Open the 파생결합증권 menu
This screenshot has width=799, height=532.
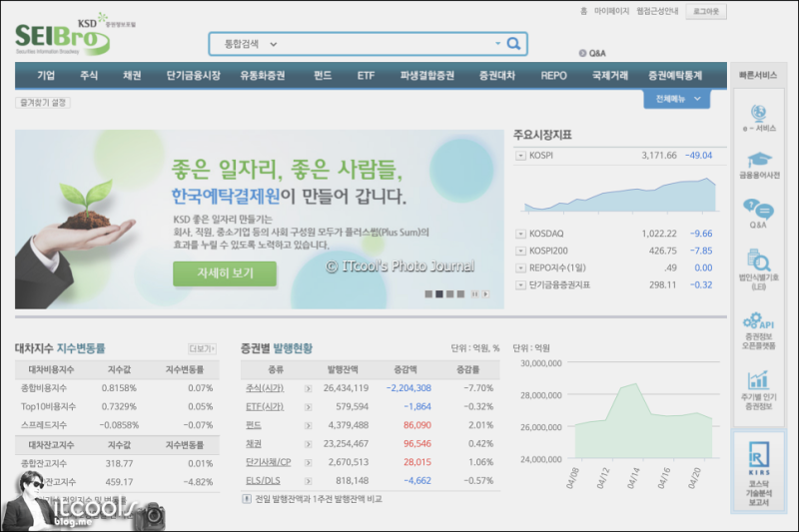(x=427, y=75)
